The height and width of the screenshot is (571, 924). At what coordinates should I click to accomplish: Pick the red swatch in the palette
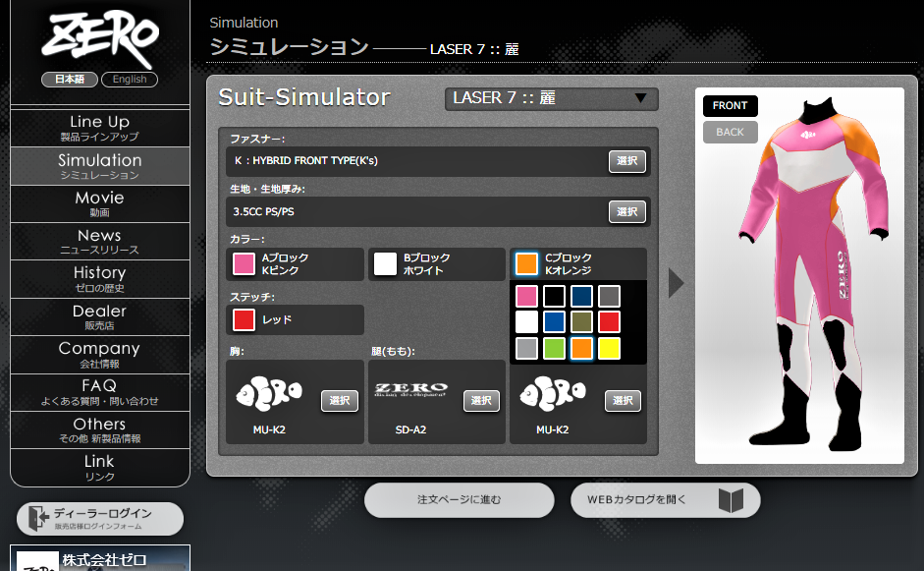[610, 322]
